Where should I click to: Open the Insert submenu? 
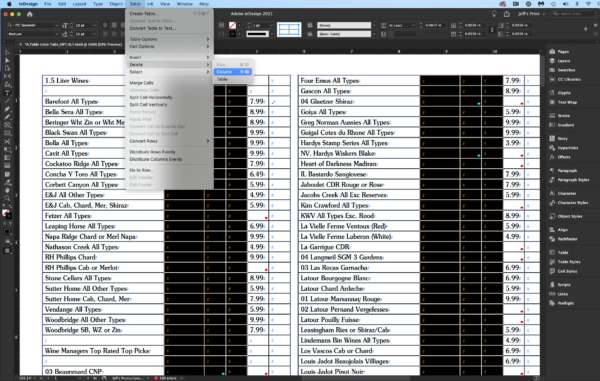(169, 57)
